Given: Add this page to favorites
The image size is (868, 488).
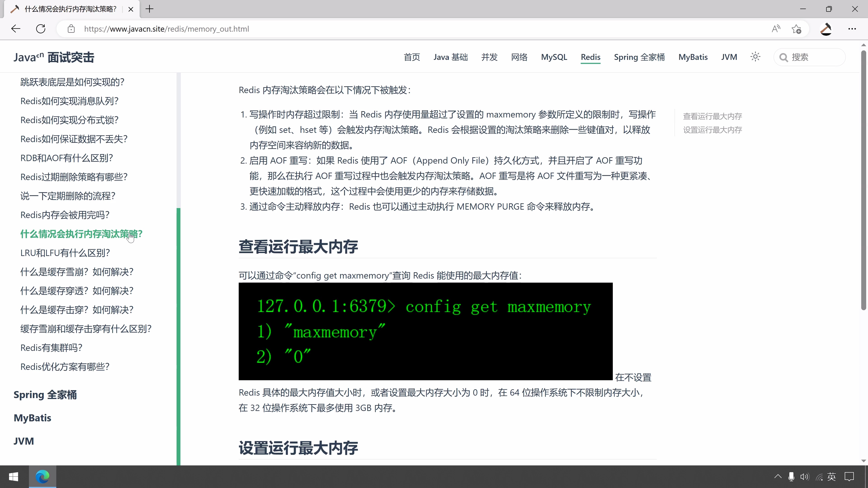Looking at the screenshot, I should coord(797,29).
